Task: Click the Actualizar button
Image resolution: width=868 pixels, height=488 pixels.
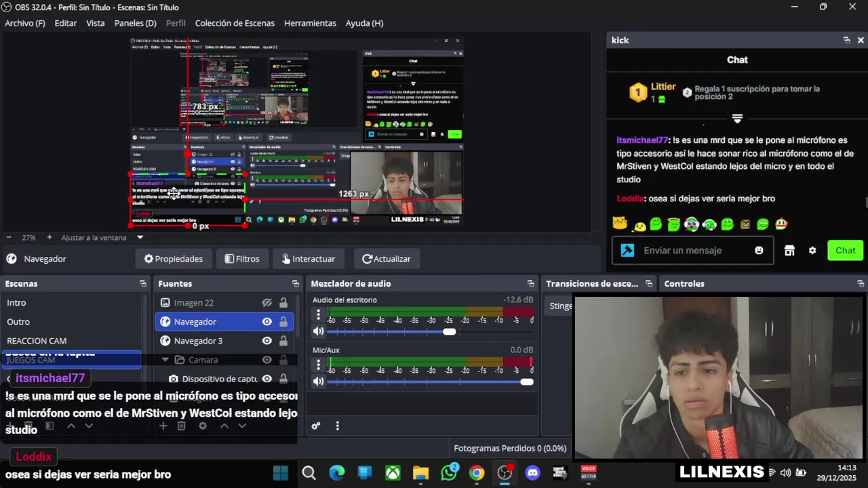Action: (x=387, y=259)
